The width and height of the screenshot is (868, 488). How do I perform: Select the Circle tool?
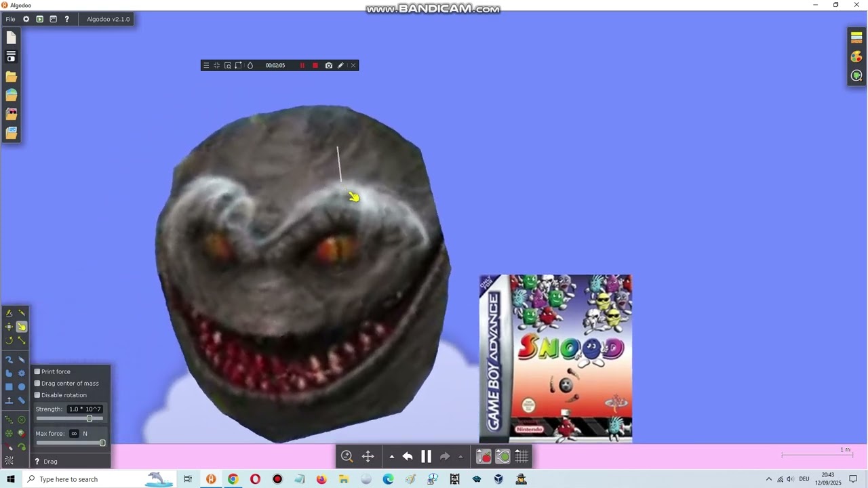[22, 386]
